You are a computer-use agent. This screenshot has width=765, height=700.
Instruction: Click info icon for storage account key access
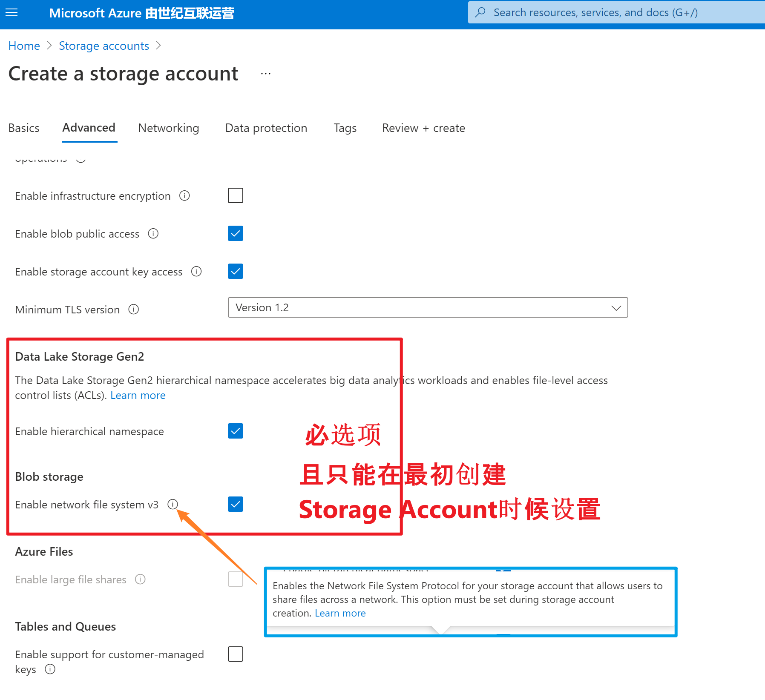click(196, 272)
